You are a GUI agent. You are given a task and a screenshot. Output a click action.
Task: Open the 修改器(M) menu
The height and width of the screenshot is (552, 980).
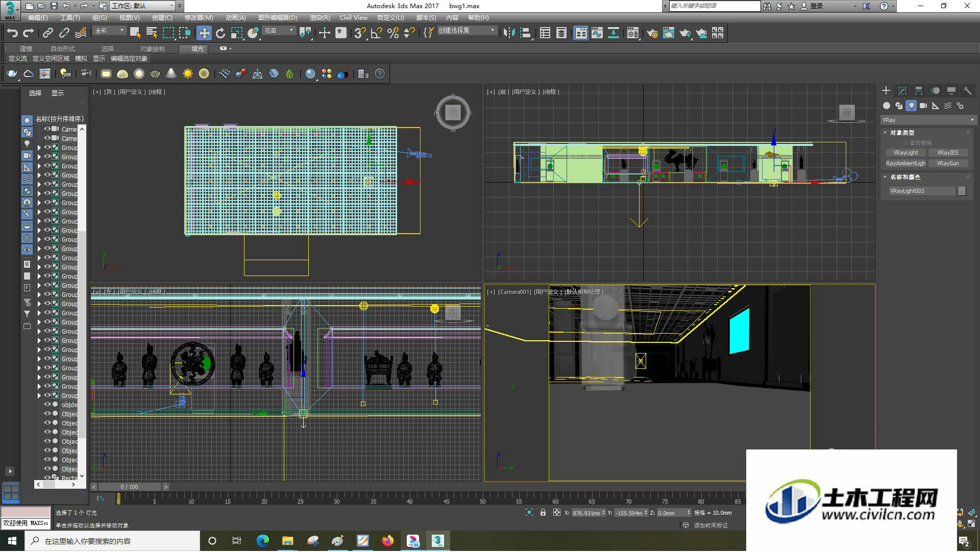pyautogui.click(x=199, y=18)
